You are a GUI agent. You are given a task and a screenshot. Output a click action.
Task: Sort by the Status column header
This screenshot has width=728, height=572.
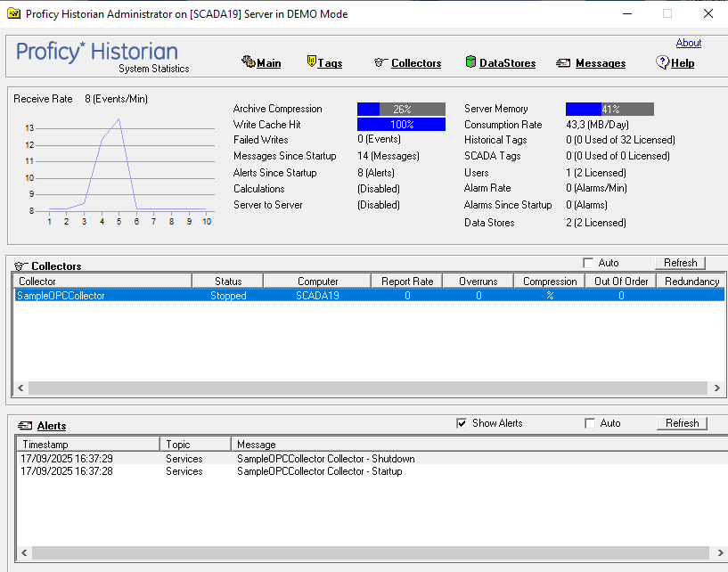228,282
